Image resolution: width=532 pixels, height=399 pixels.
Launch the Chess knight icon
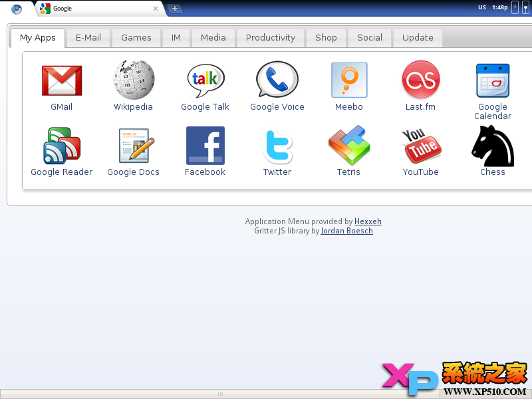coord(493,146)
